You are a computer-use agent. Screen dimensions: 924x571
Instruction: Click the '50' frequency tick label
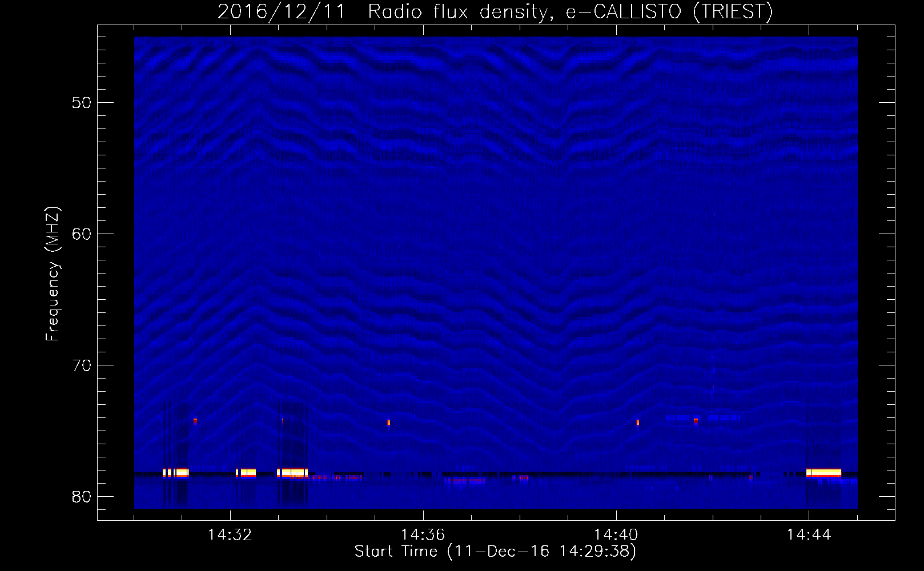[82, 103]
